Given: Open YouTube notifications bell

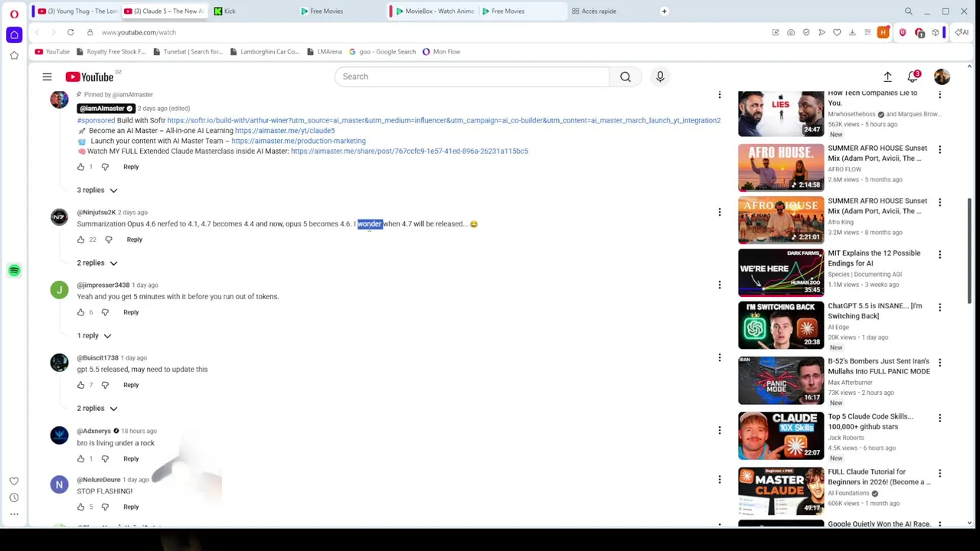Looking at the screenshot, I should (x=913, y=77).
